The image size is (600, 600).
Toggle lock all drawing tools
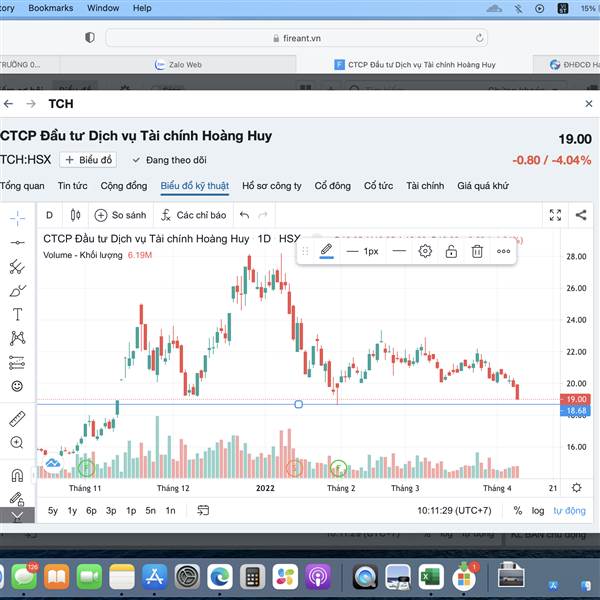click(x=17, y=499)
